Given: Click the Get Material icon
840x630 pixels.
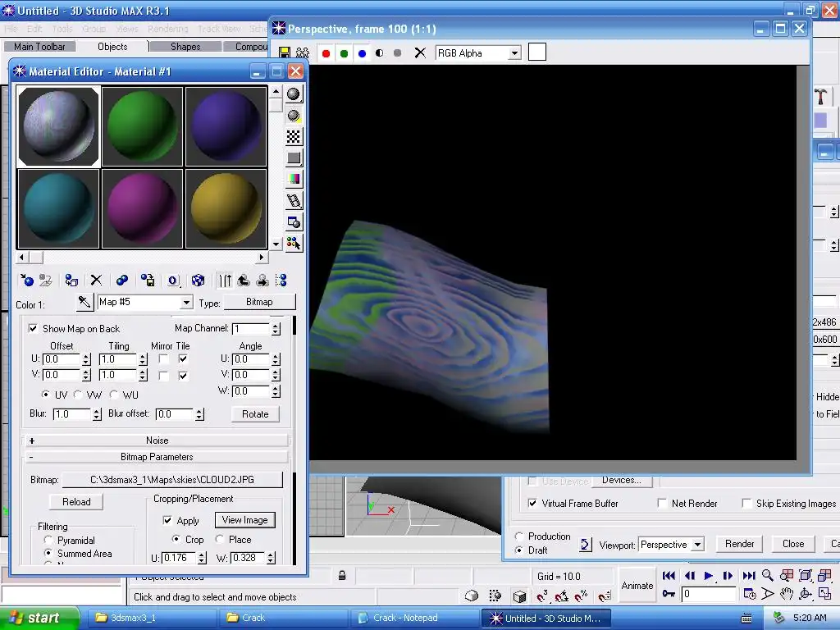Looking at the screenshot, I should (x=27, y=281).
